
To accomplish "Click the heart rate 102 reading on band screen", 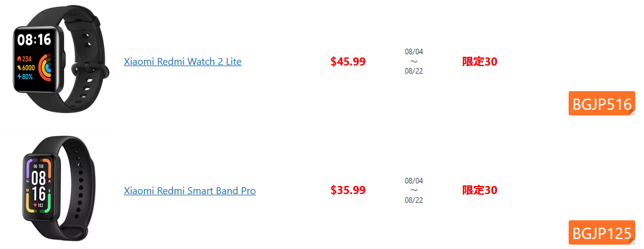I will tap(39, 205).
